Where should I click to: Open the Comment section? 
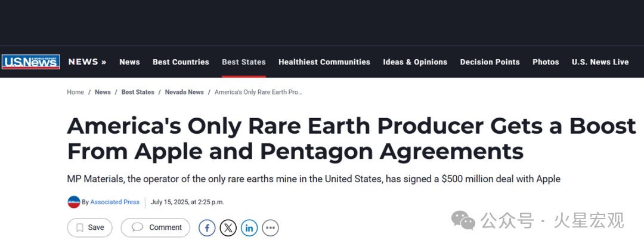point(156,227)
